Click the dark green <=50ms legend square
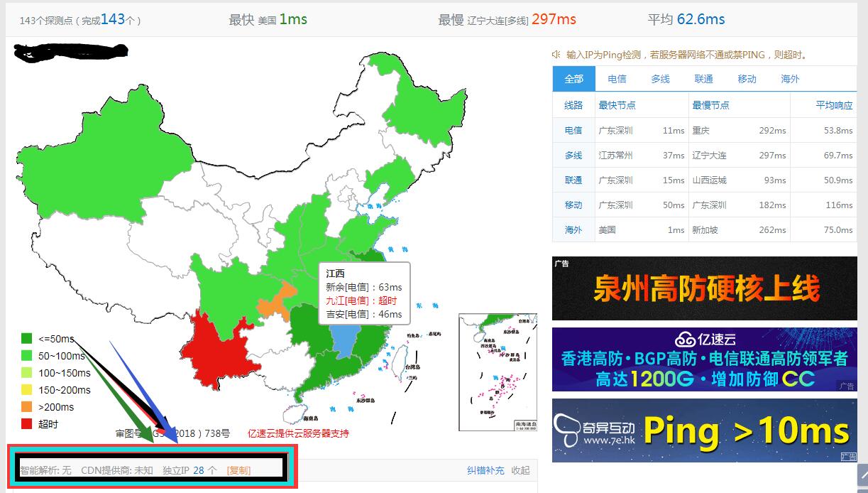This screenshot has width=868, height=493. [27, 339]
